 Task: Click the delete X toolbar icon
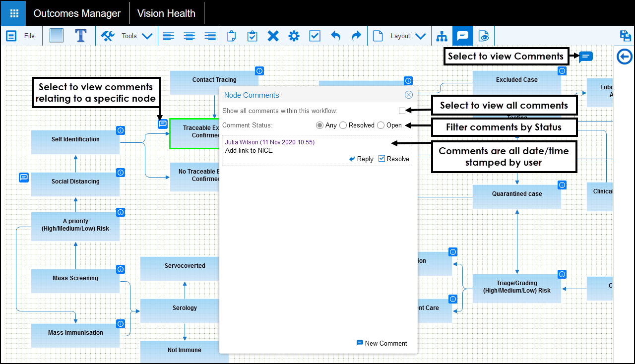tap(273, 36)
